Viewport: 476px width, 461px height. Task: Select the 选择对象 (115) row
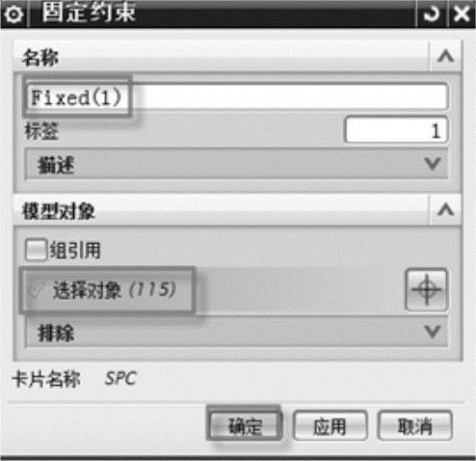[x=107, y=290]
